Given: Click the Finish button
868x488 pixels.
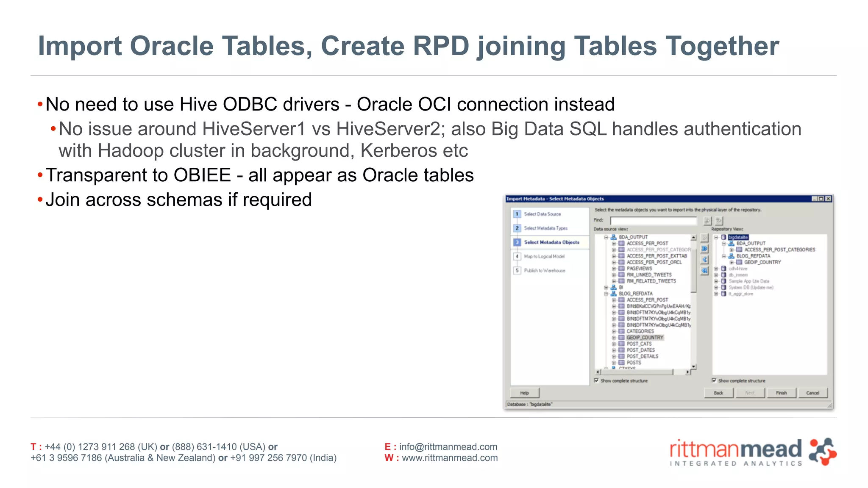Looking at the screenshot, I should tap(781, 393).
